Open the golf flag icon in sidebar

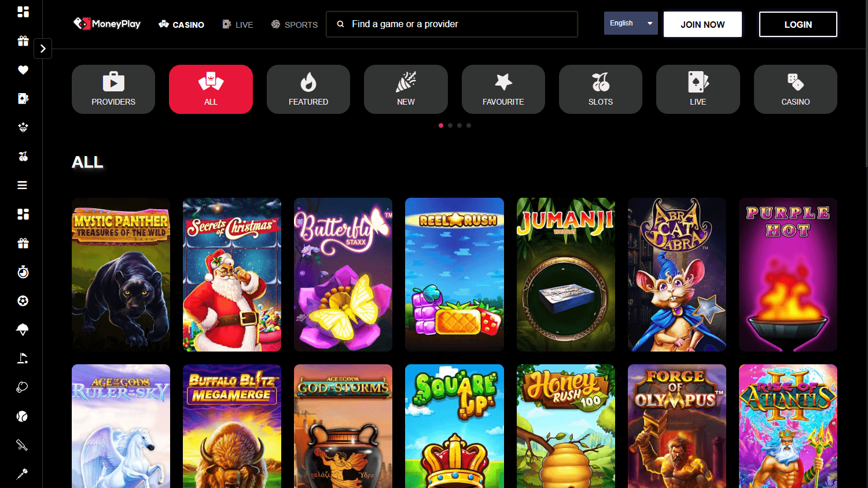[23, 358]
